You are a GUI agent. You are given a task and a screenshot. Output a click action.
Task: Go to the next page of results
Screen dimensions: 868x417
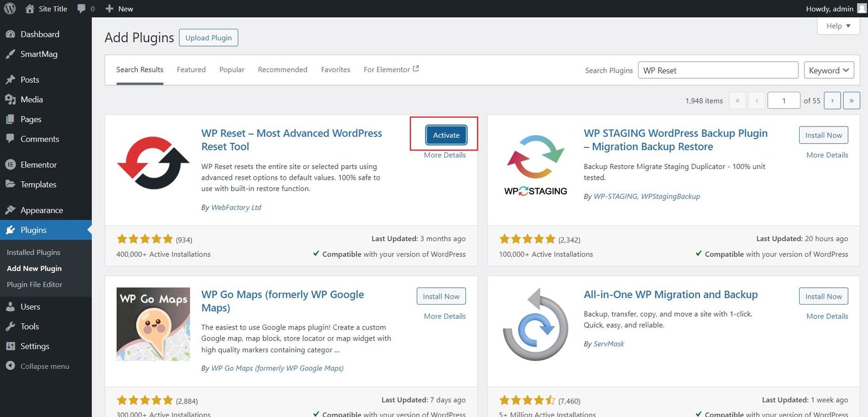(832, 100)
